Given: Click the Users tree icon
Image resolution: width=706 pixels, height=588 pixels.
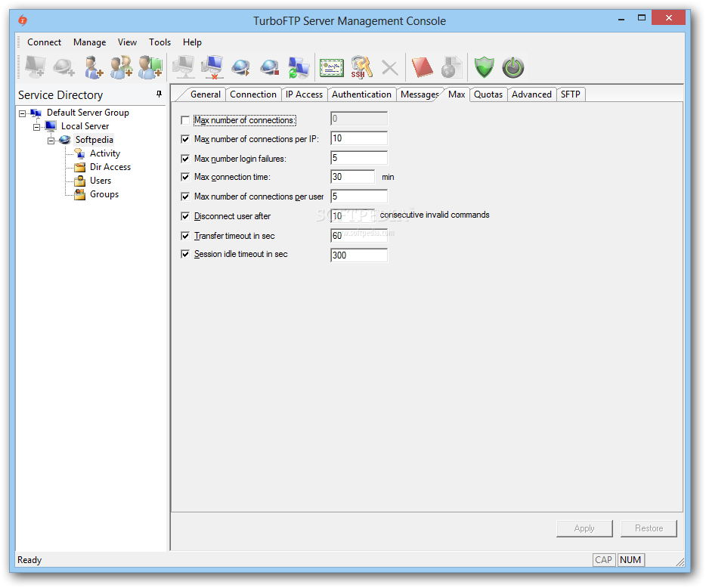Looking at the screenshot, I should tap(80, 181).
